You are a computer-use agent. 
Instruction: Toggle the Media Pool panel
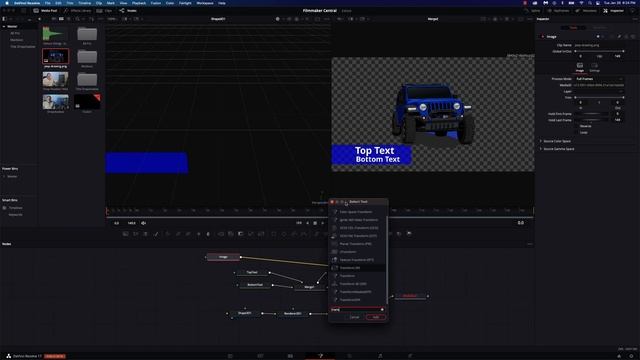click(x=45, y=11)
